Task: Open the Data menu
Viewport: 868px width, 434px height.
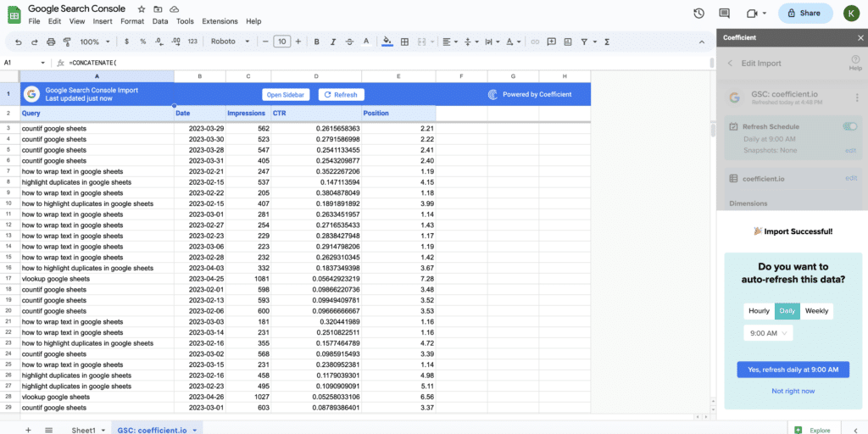Action: (x=160, y=21)
